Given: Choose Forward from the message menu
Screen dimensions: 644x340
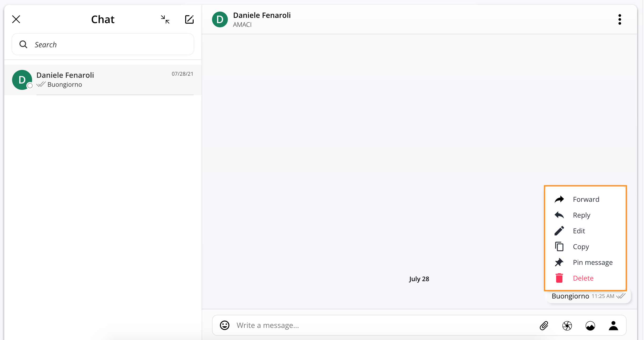Looking at the screenshot, I should pyautogui.click(x=585, y=199).
